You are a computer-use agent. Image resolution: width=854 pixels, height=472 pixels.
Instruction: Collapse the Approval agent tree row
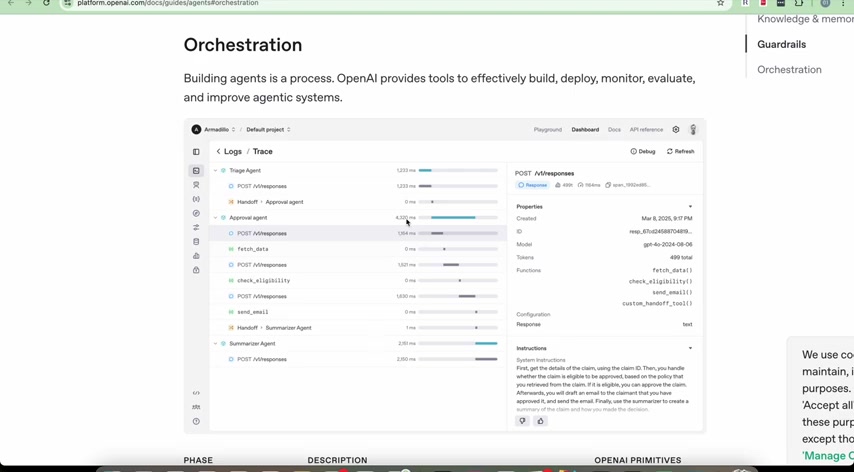coord(216,218)
